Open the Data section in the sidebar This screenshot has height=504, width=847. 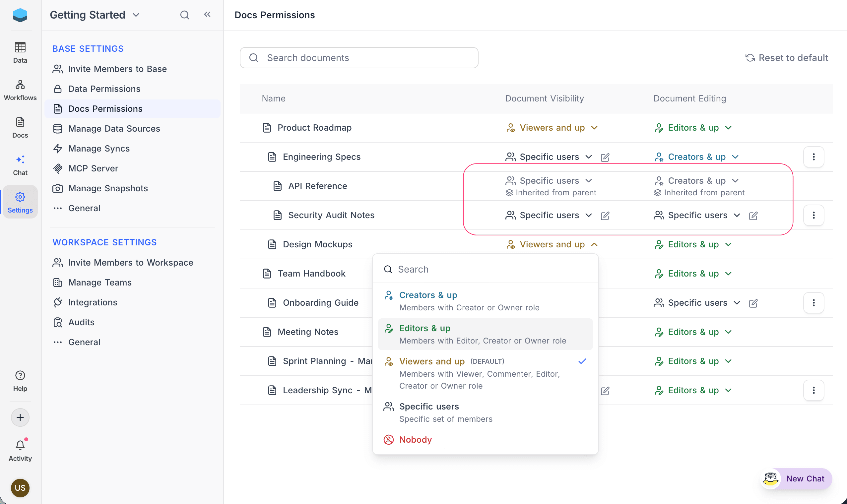[x=20, y=53]
